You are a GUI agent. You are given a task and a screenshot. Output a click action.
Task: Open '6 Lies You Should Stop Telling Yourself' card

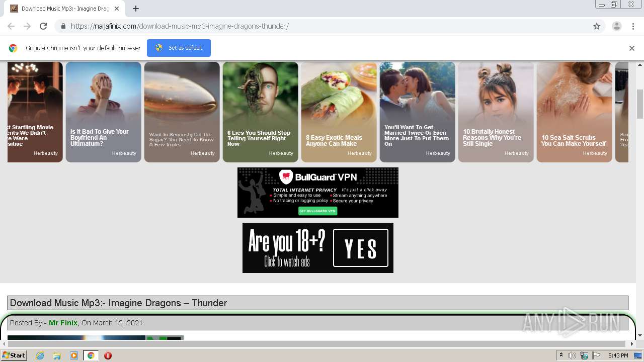pyautogui.click(x=261, y=112)
